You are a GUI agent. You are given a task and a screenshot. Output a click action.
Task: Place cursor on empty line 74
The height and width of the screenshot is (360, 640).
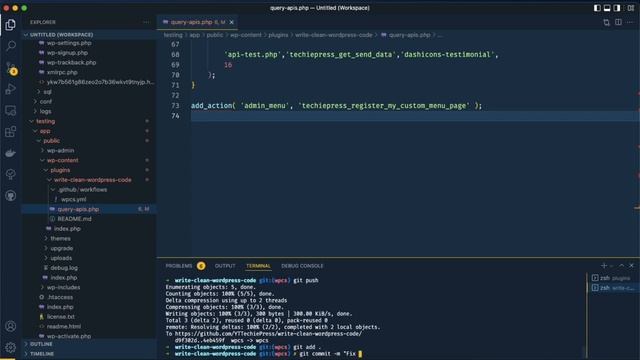(412, 116)
